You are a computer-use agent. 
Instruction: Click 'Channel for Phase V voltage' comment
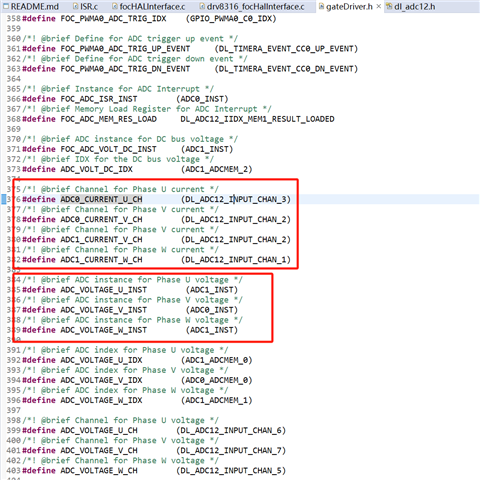121,440
